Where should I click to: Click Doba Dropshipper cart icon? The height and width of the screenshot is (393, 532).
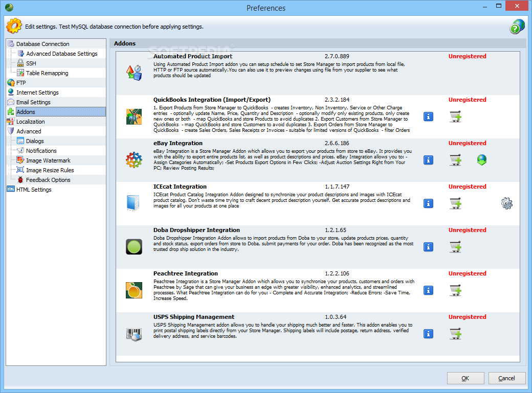click(455, 247)
